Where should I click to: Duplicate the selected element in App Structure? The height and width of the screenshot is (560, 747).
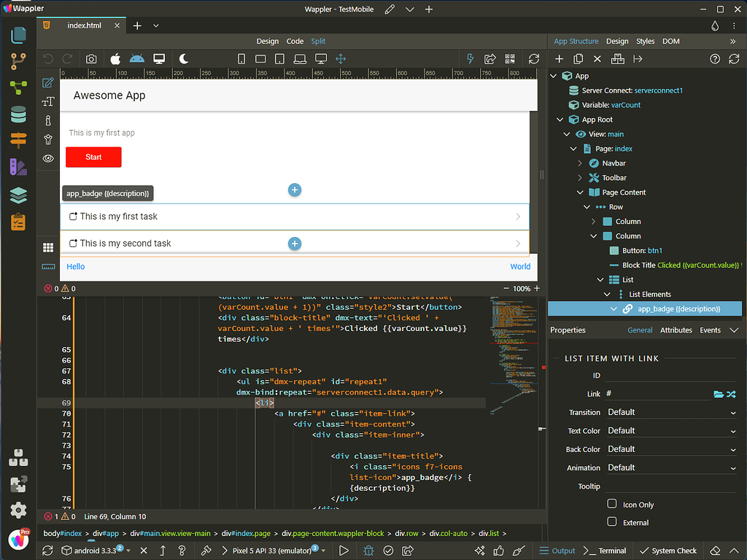[578, 59]
